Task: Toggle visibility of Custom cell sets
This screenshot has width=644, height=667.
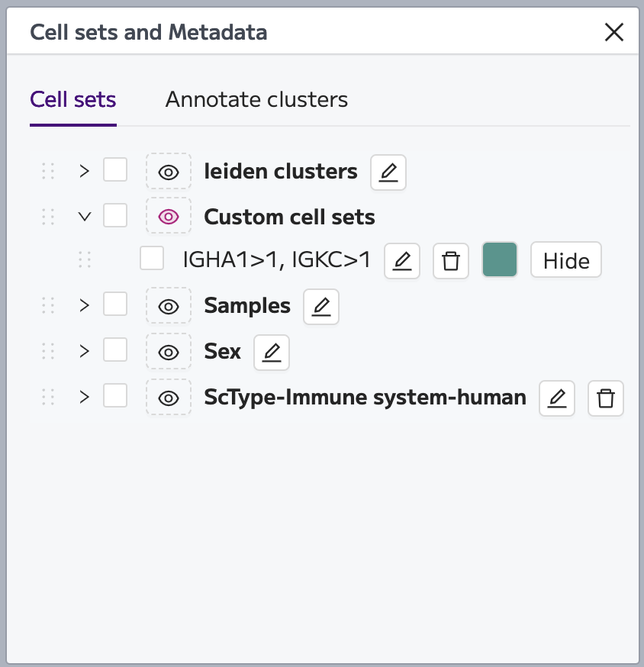Action: point(169,216)
